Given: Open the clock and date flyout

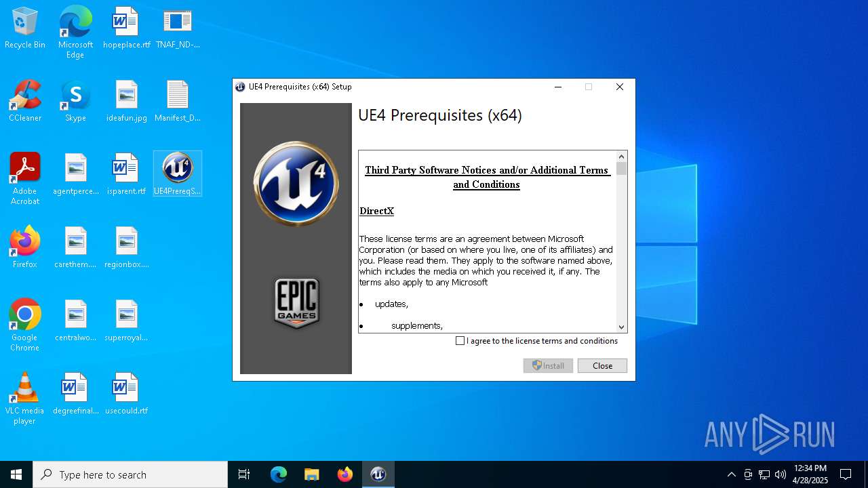Looking at the screenshot, I should (810, 474).
